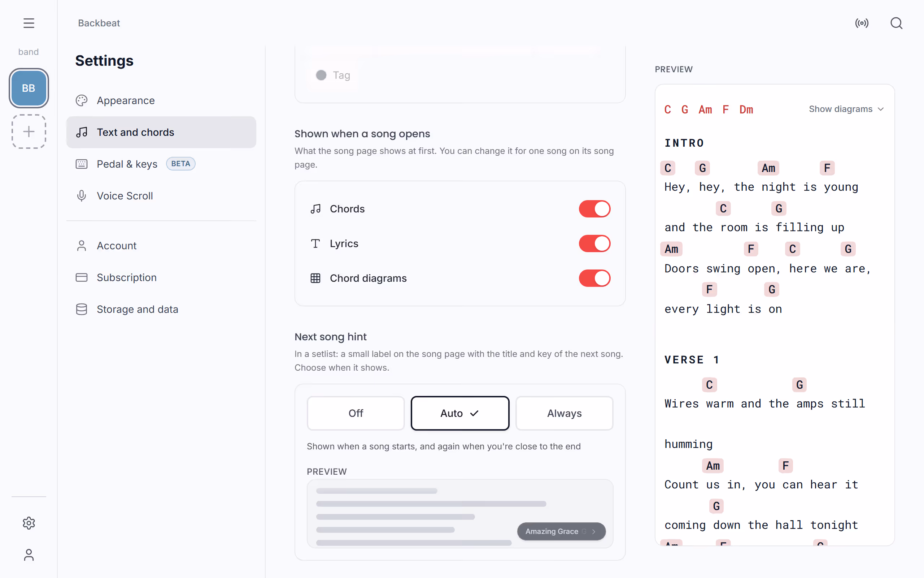Viewport: 924px width, 578px height.
Task: Click the Appearance palette icon
Action: (81, 100)
